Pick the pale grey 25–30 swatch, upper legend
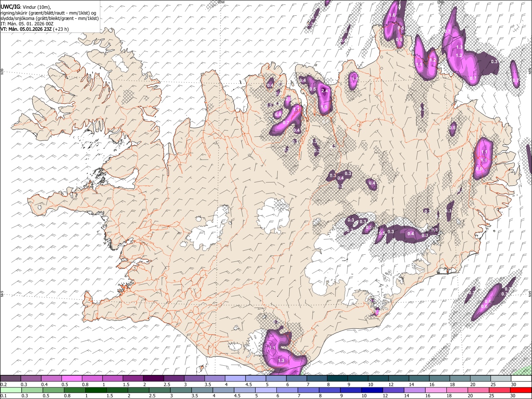Viewport: 532px width, 399px height. (x=501, y=379)
